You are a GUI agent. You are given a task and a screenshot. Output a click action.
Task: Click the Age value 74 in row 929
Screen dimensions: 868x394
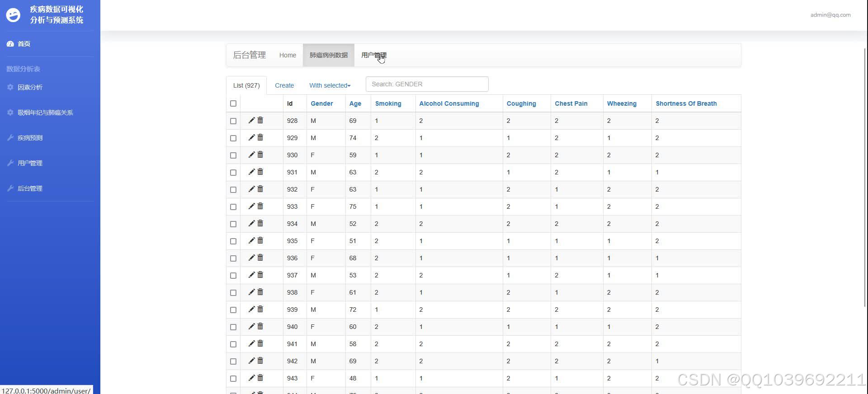[353, 138]
